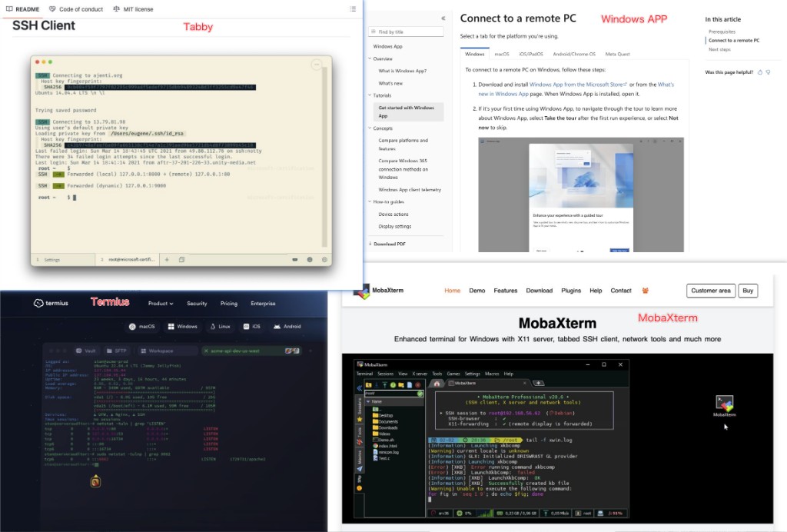Open MobaXterm Help page
The width and height of the screenshot is (787, 532).
pos(596,291)
